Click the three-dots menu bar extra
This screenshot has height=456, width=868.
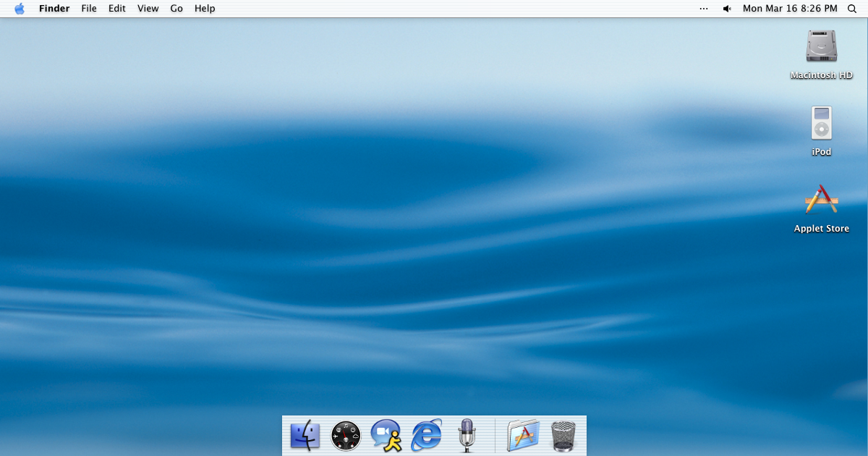tap(704, 9)
